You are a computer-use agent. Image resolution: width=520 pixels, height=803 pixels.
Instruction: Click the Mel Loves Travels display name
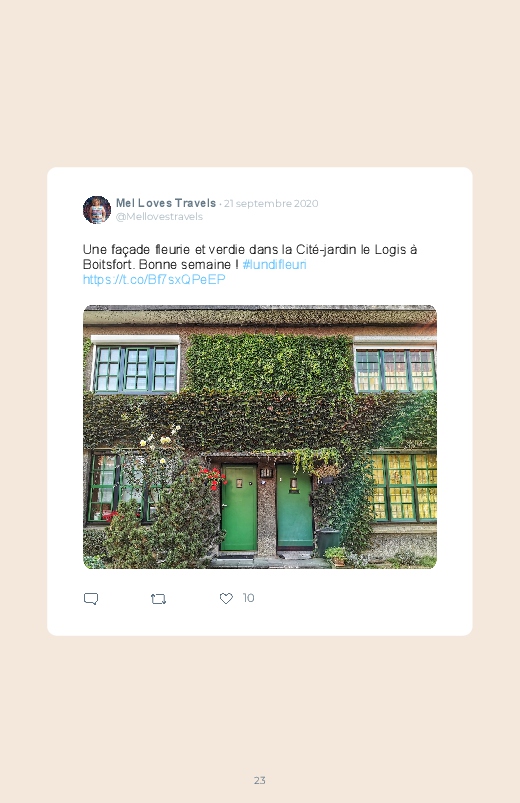[166, 203]
